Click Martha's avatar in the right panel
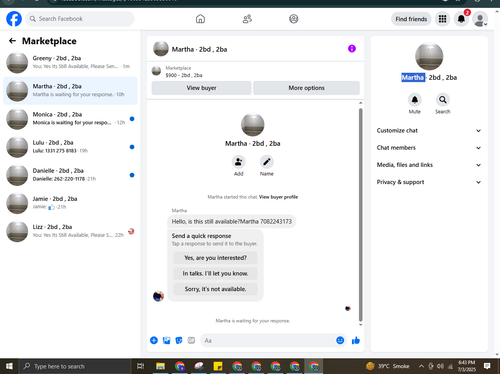Image resolution: width=500 pixels, height=374 pixels. coord(429,56)
